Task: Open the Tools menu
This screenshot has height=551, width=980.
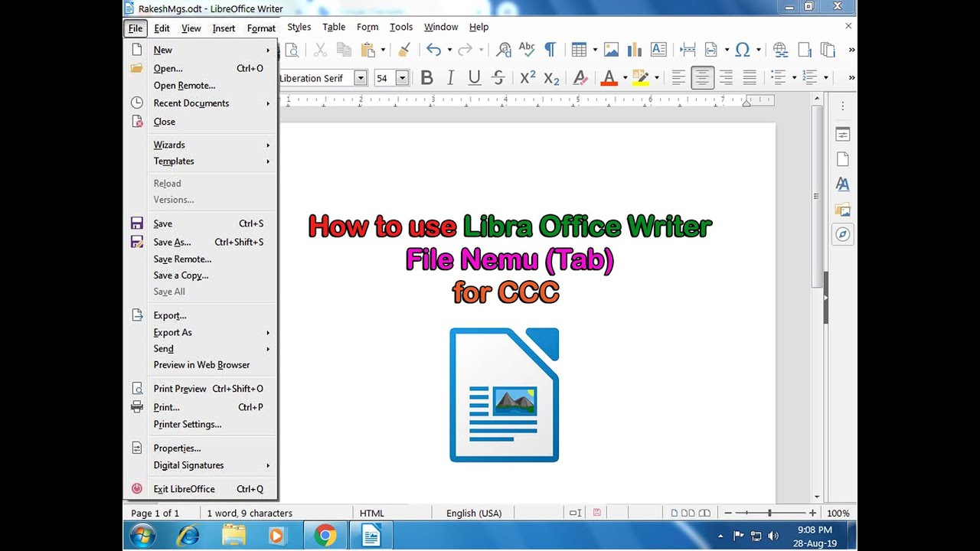Action: (x=401, y=27)
